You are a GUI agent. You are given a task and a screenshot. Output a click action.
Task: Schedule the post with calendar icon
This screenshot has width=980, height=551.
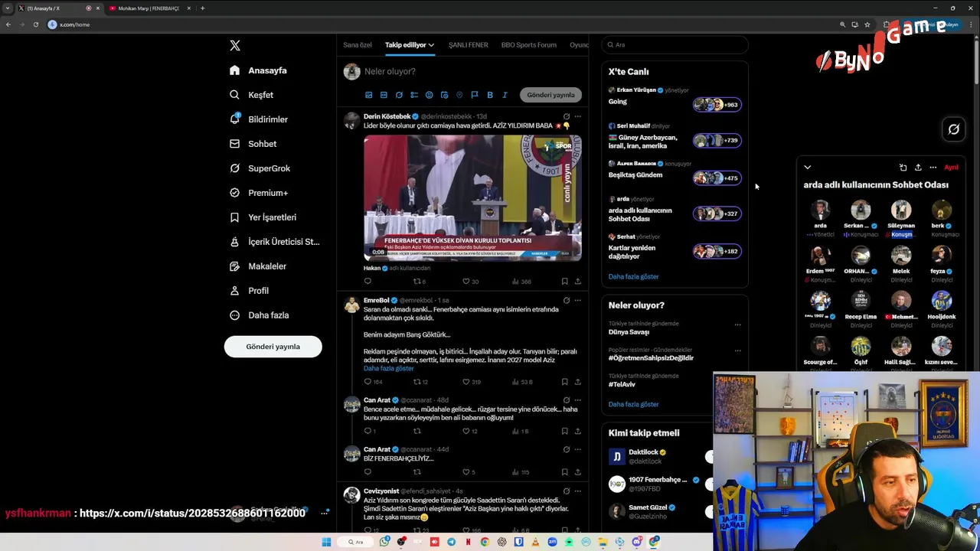(444, 95)
